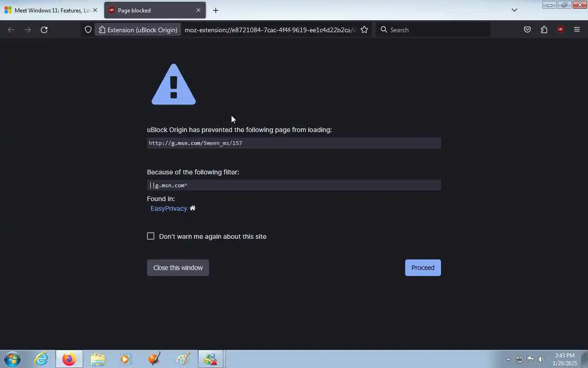Click the moz-extension URL address bar
Screen dimensions: 588x368
pyautogui.click(x=270, y=30)
